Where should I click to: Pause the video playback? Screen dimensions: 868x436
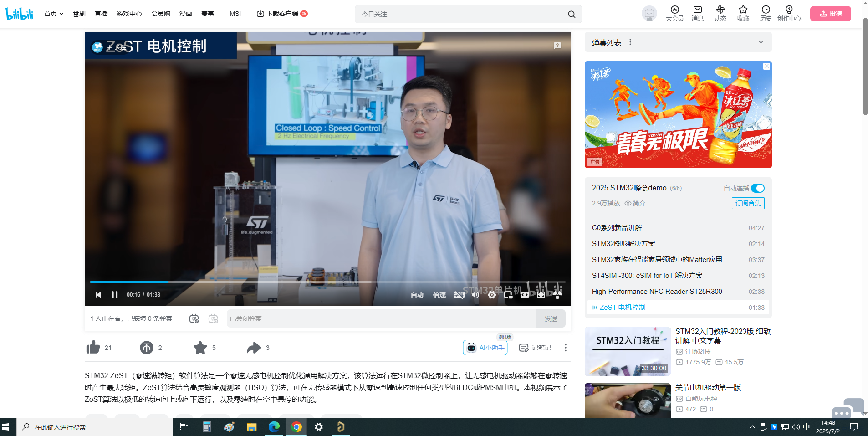(115, 295)
